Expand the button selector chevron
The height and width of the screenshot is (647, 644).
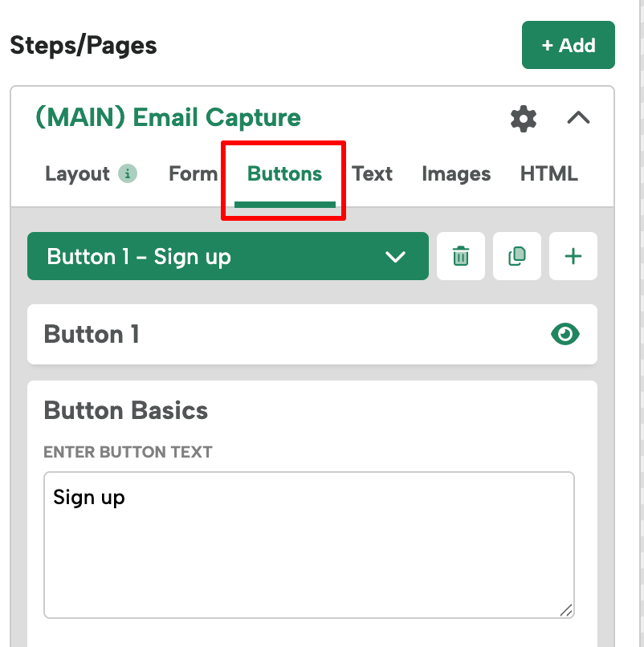[x=394, y=257]
